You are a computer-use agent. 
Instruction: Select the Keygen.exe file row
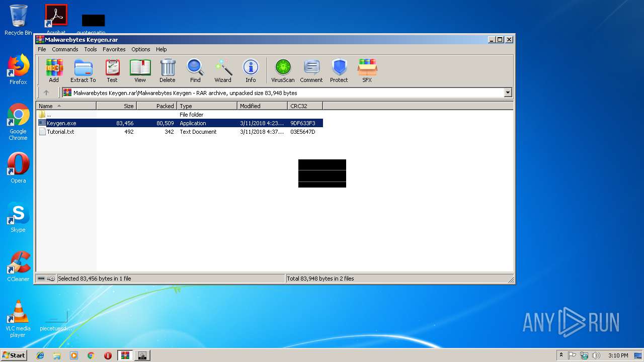pos(180,123)
